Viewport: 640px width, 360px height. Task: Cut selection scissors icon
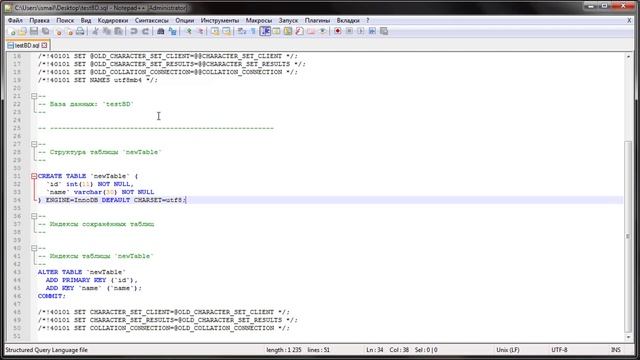(x=96, y=31)
